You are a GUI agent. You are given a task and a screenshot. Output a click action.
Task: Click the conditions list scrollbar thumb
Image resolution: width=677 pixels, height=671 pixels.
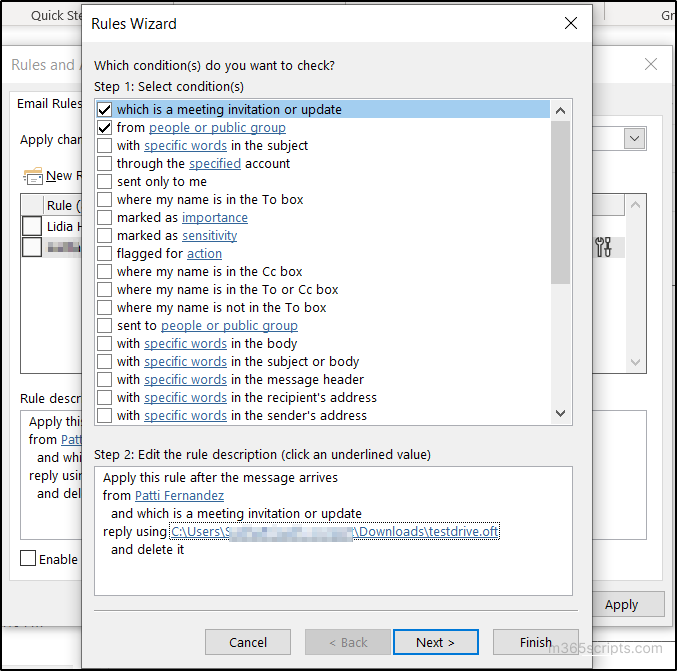click(x=560, y=202)
